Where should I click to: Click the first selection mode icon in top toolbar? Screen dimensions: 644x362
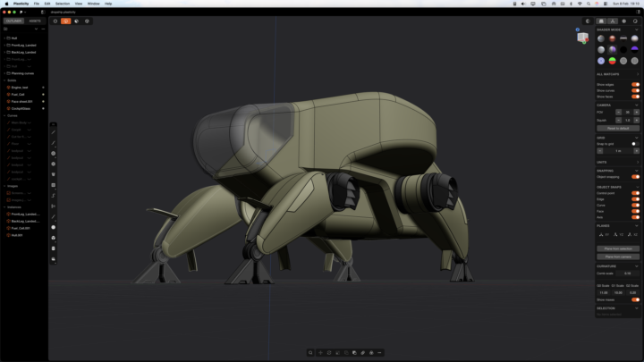(55, 21)
